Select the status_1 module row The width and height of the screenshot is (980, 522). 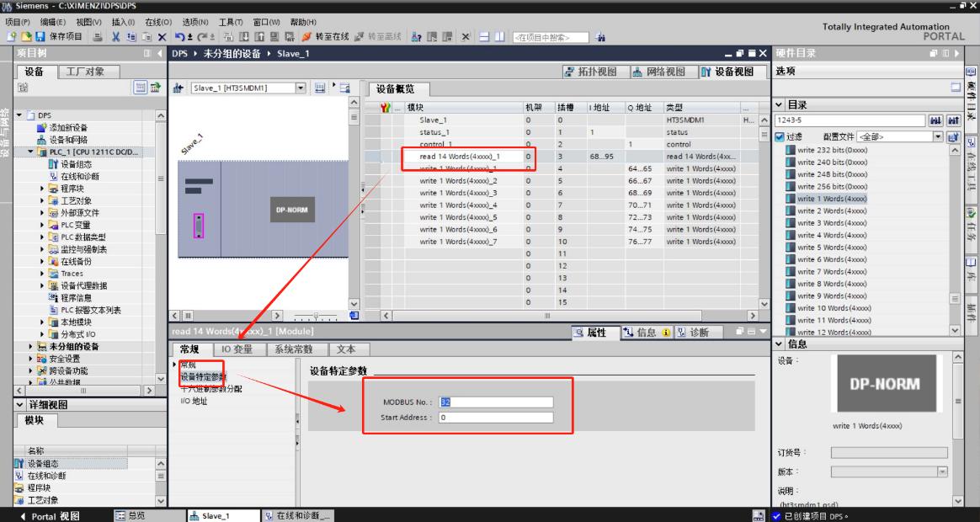tap(434, 132)
